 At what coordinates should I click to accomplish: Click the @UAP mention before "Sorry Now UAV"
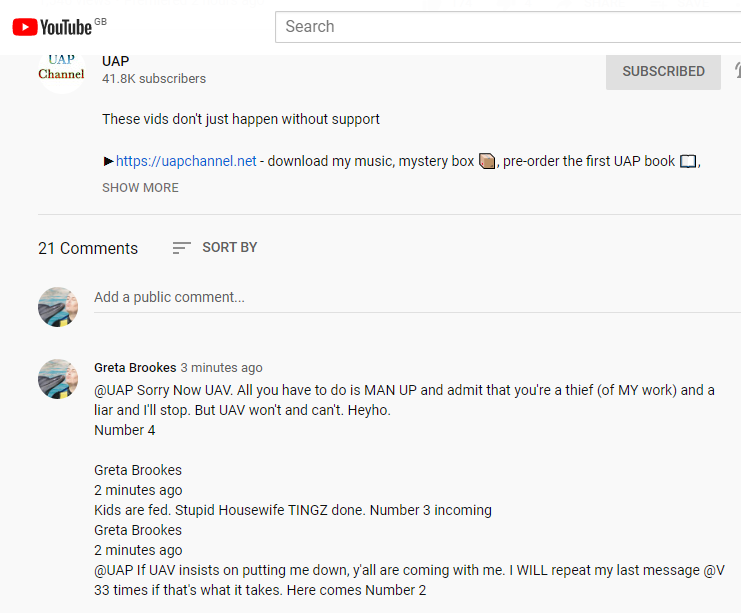(112, 390)
